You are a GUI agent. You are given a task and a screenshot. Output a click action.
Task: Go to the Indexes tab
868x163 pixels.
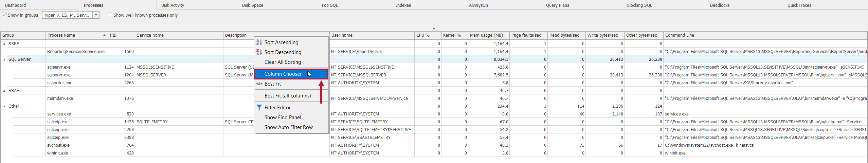(403, 5)
